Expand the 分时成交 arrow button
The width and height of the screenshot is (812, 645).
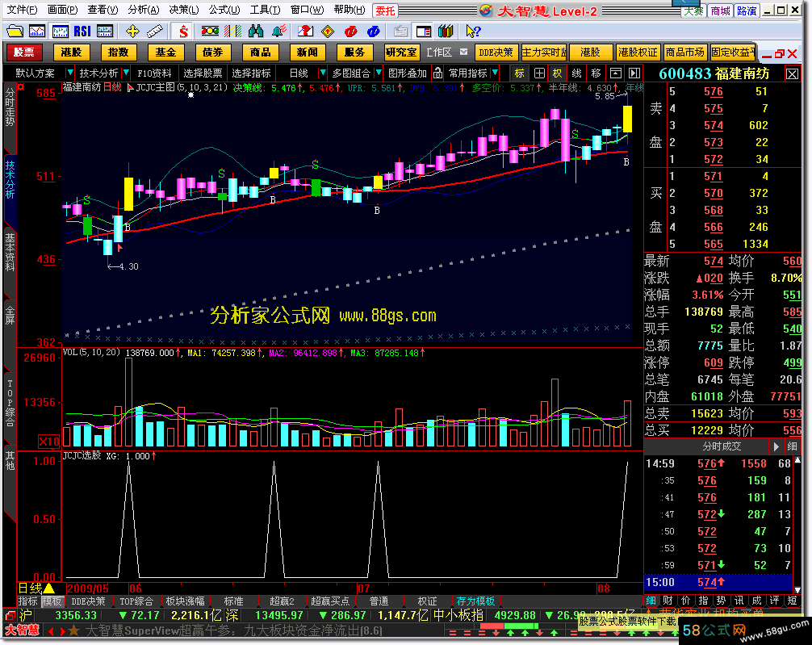[x=776, y=446]
